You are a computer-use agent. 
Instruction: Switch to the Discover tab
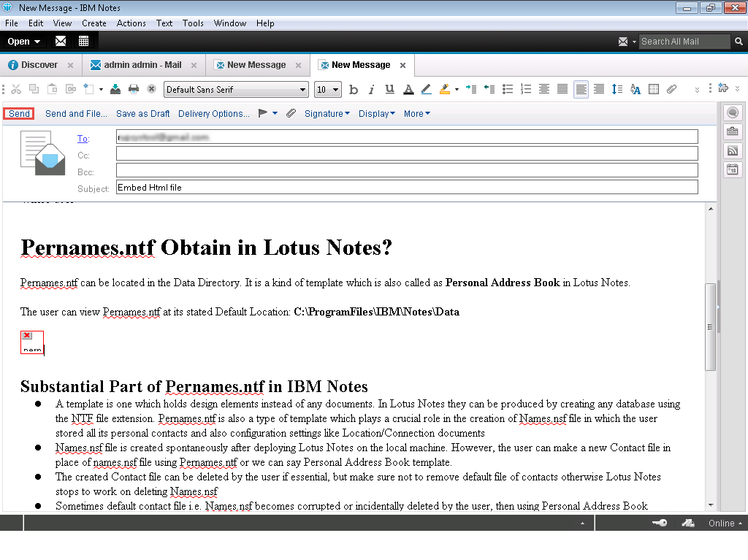point(39,65)
